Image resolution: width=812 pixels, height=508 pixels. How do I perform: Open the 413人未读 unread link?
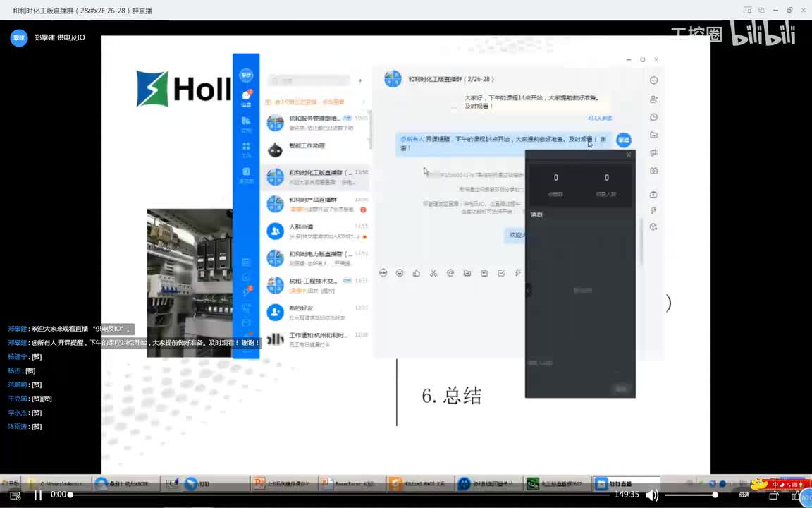pos(599,119)
